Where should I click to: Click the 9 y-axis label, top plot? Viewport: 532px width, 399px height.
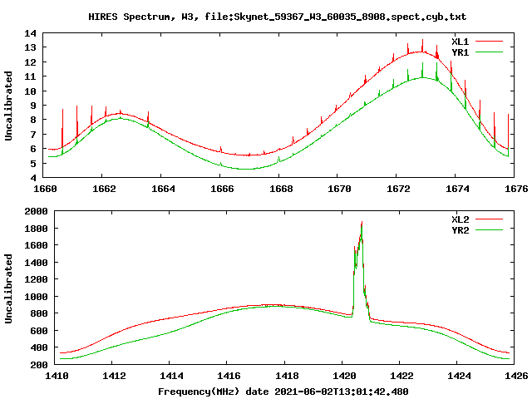[x=33, y=106]
